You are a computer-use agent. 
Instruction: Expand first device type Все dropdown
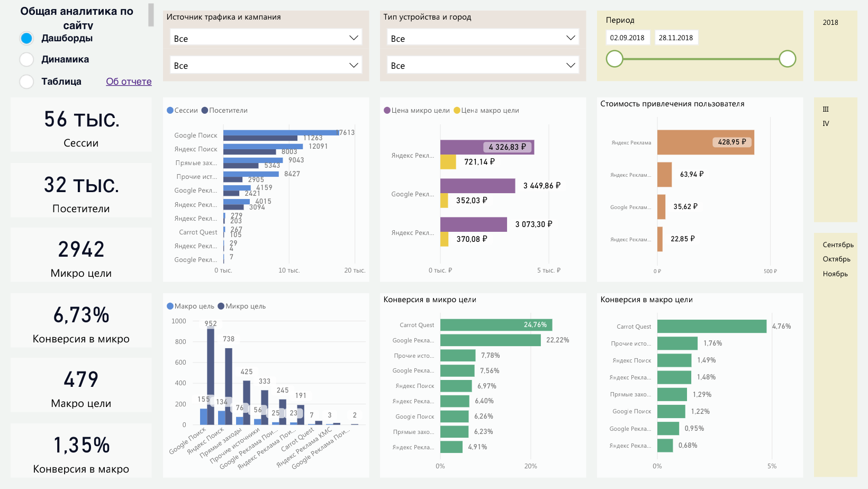pos(483,38)
